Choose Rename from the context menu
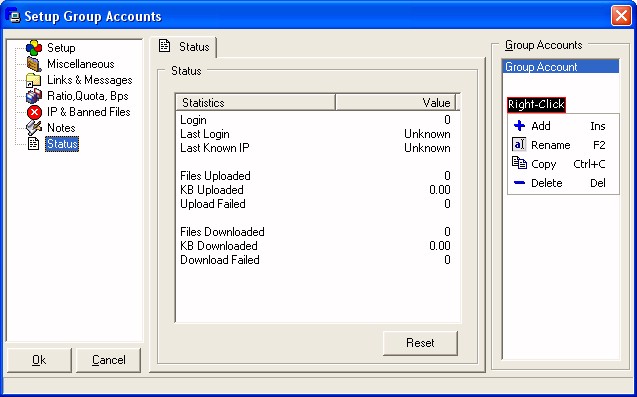Screen dimensions: 637x397 [563, 145]
